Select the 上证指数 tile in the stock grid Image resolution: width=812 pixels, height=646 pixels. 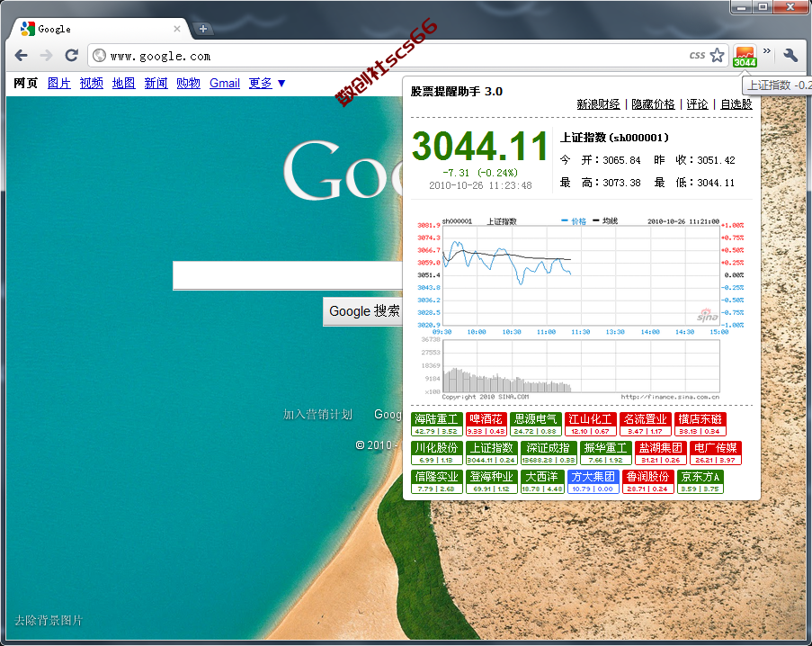(492, 453)
